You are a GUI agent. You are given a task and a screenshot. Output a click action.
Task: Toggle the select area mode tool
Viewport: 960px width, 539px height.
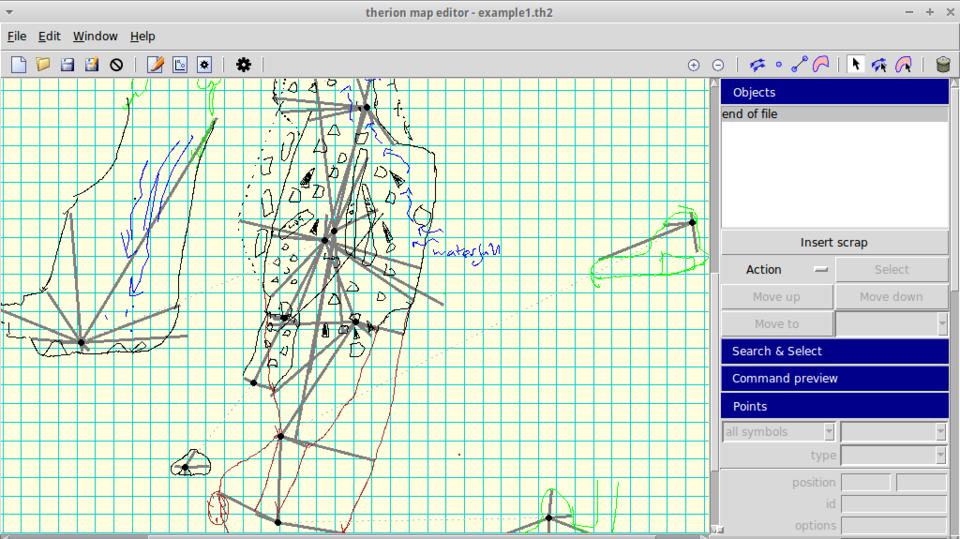point(903,64)
